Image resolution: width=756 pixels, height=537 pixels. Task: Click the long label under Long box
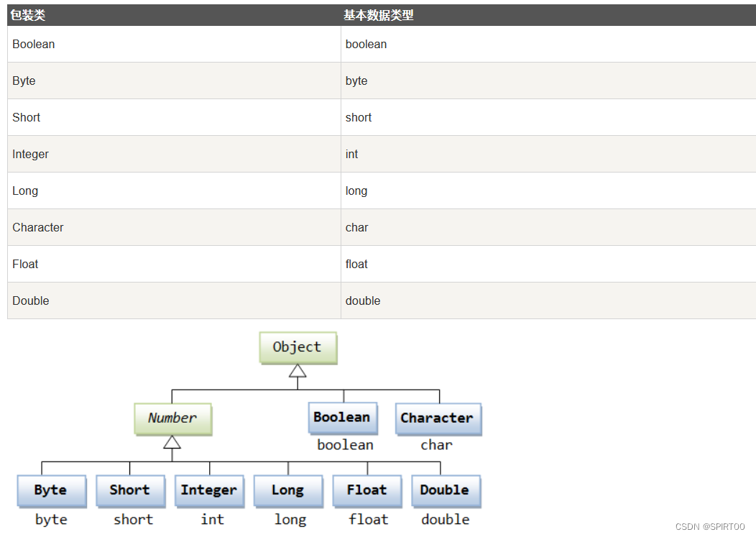pos(290,520)
